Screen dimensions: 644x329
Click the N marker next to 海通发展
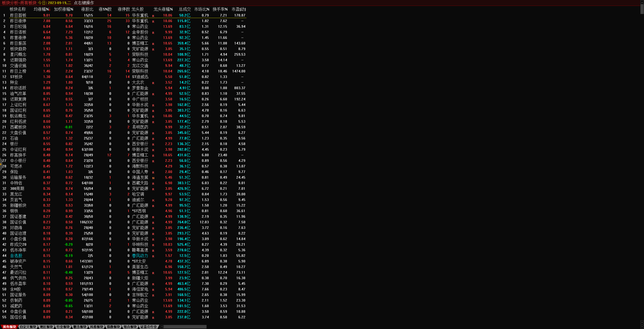(x=153, y=178)
